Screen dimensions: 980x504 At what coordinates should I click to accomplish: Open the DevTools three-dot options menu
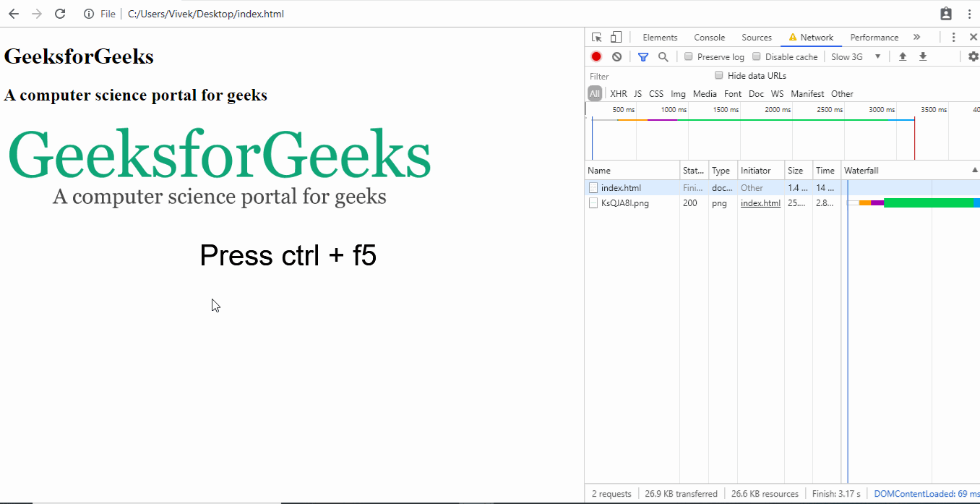pyautogui.click(x=954, y=38)
